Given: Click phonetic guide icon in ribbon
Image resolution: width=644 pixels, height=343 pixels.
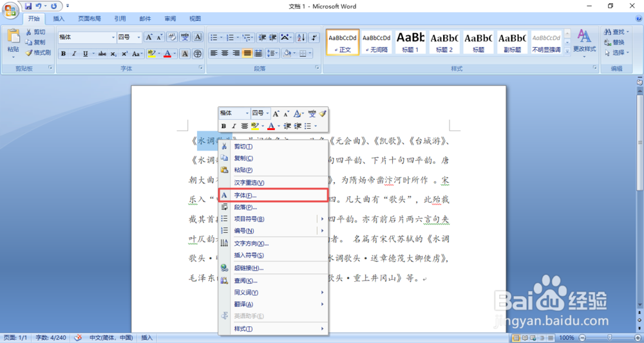Looking at the screenshot, I should pyautogui.click(x=185, y=37).
